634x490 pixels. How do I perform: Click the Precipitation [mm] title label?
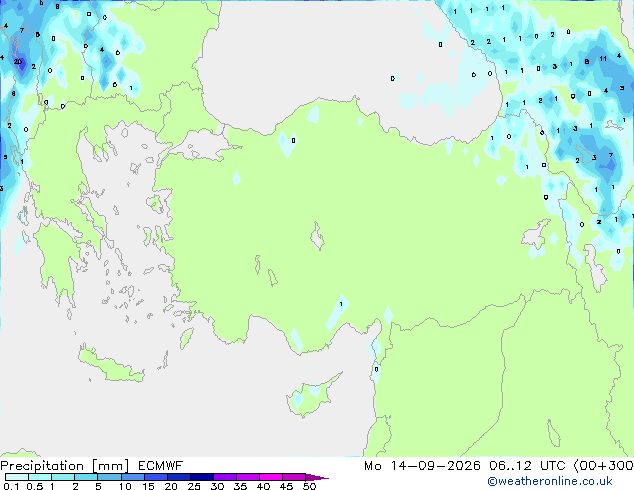pos(65,466)
